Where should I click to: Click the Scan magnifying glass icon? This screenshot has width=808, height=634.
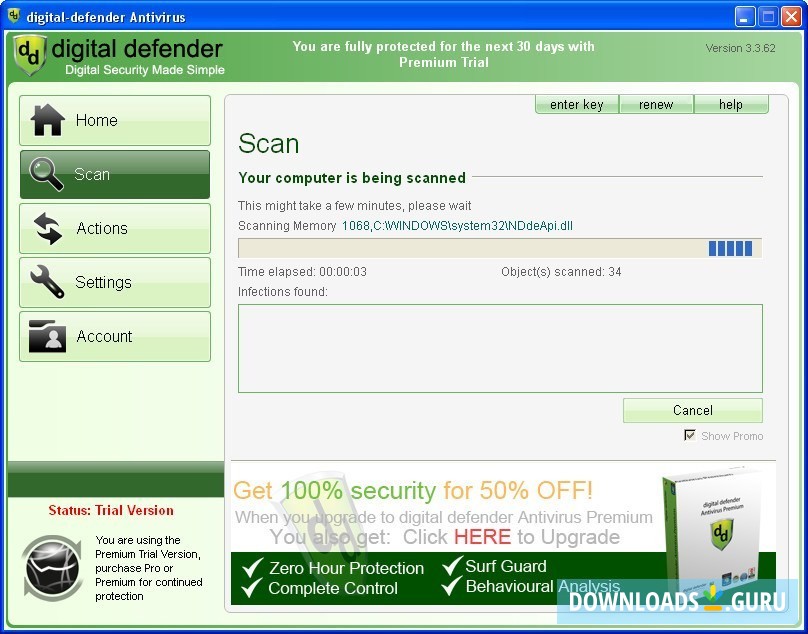tap(46, 174)
